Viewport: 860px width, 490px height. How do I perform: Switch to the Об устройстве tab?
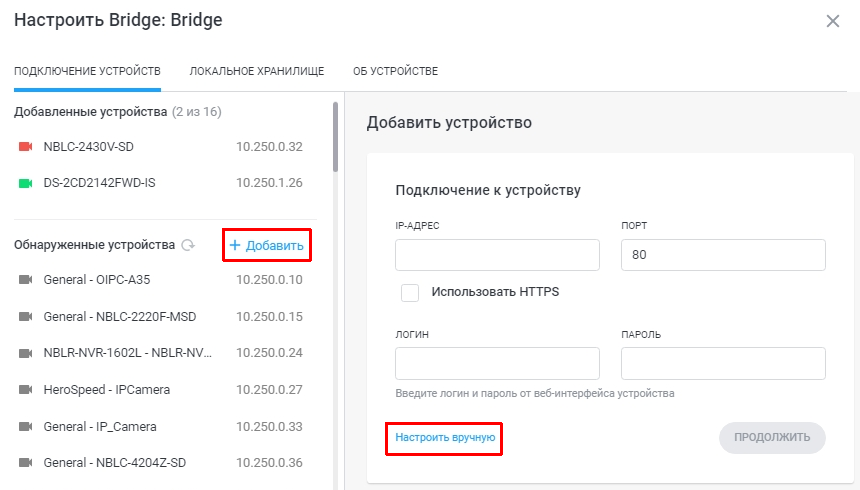pos(395,71)
